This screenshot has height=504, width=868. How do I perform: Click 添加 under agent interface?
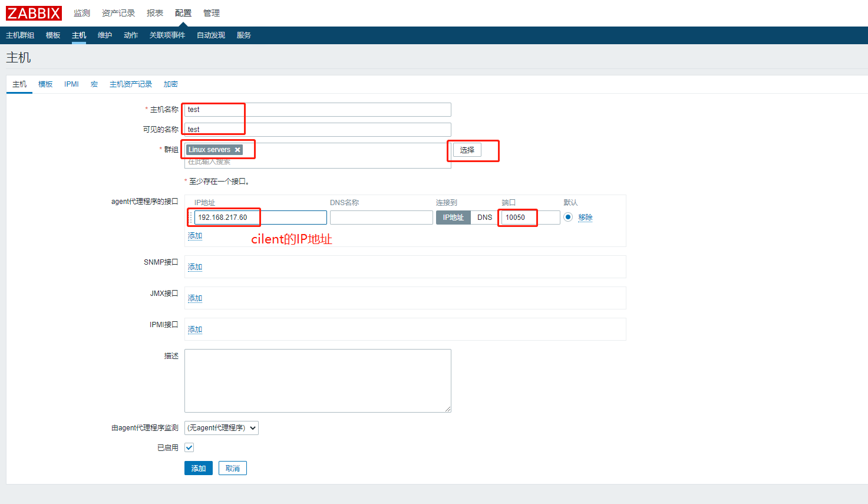pos(195,236)
